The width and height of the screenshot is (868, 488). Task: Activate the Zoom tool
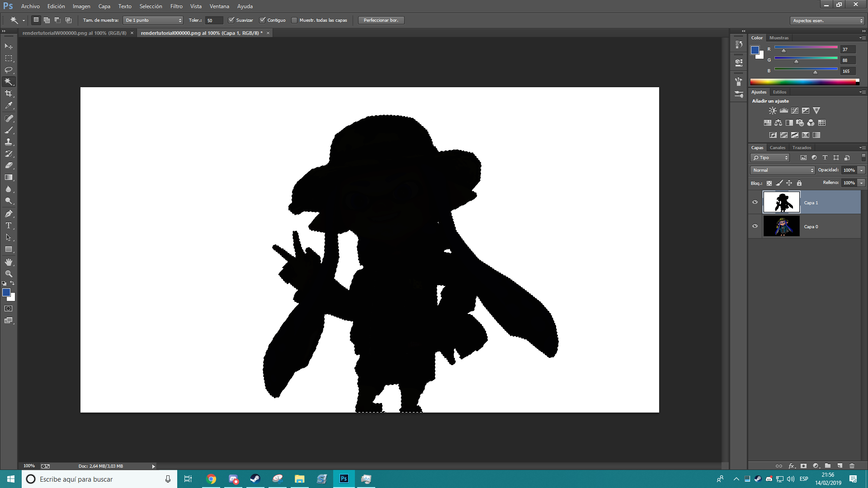9,274
